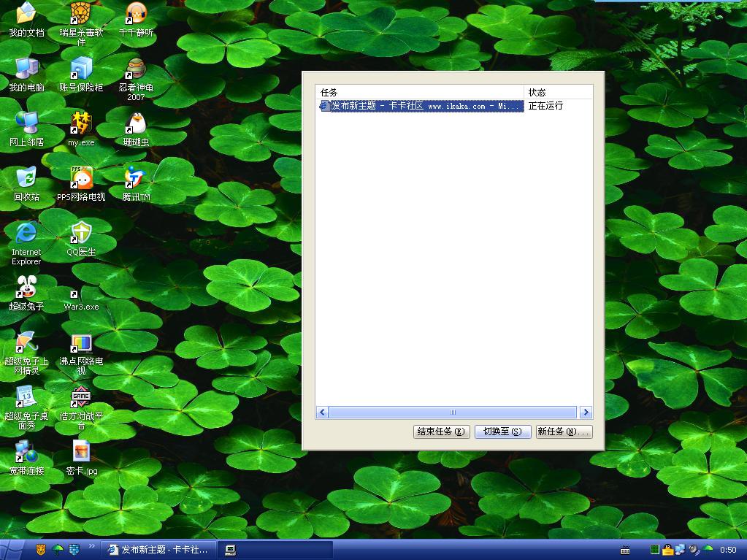This screenshot has height=560, width=747.
Task: Click the horizontal scrollbar thumb in task list
Action: coord(453,412)
